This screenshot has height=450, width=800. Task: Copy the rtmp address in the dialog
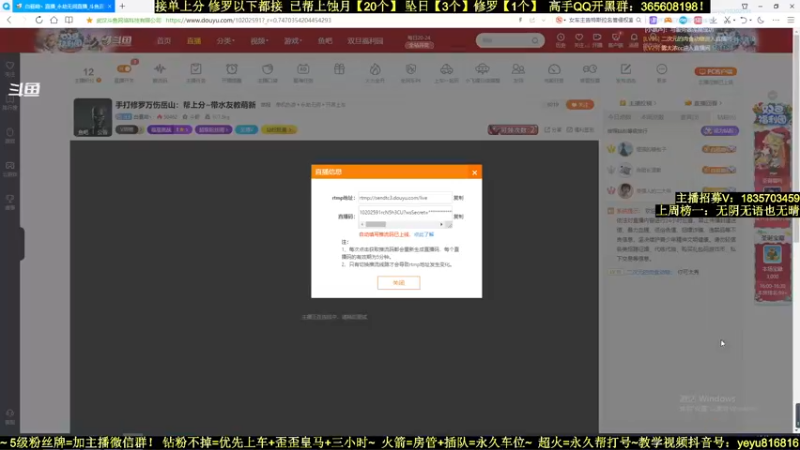pyautogui.click(x=458, y=198)
